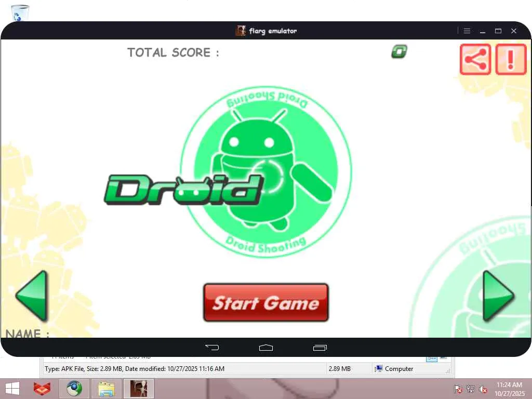Click the Action Center flag tray icon
The height and width of the screenshot is (399, 532).
click(458, 389)
